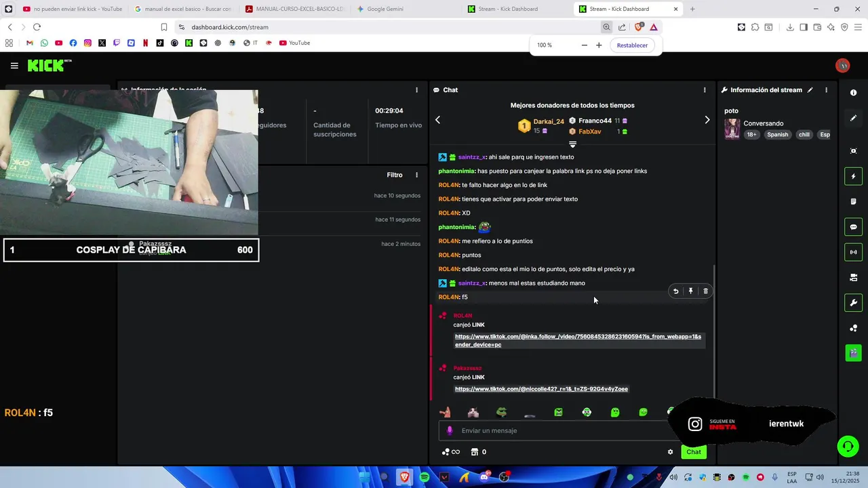Open the focus frame icon in the right sidebar

click(x=853, y=151)
